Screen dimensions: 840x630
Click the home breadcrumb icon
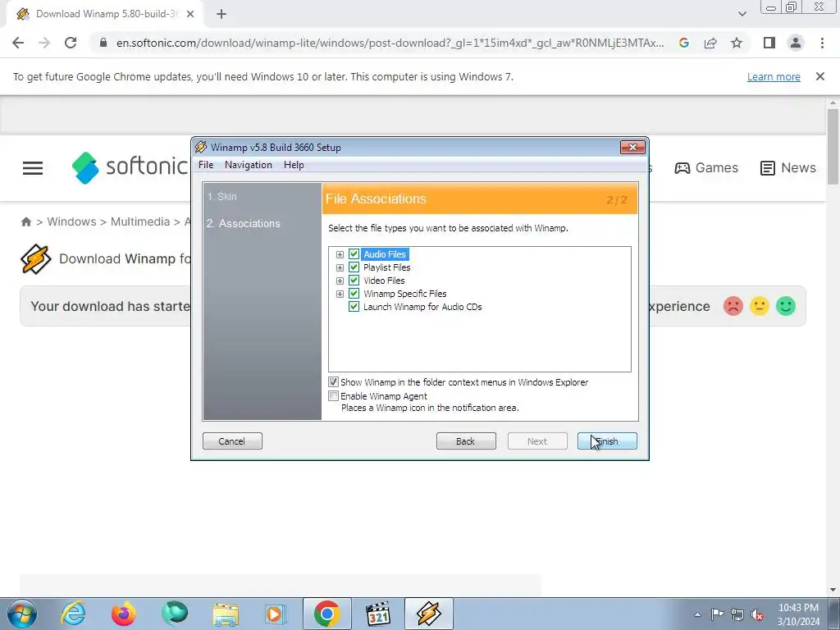(25, 221)
